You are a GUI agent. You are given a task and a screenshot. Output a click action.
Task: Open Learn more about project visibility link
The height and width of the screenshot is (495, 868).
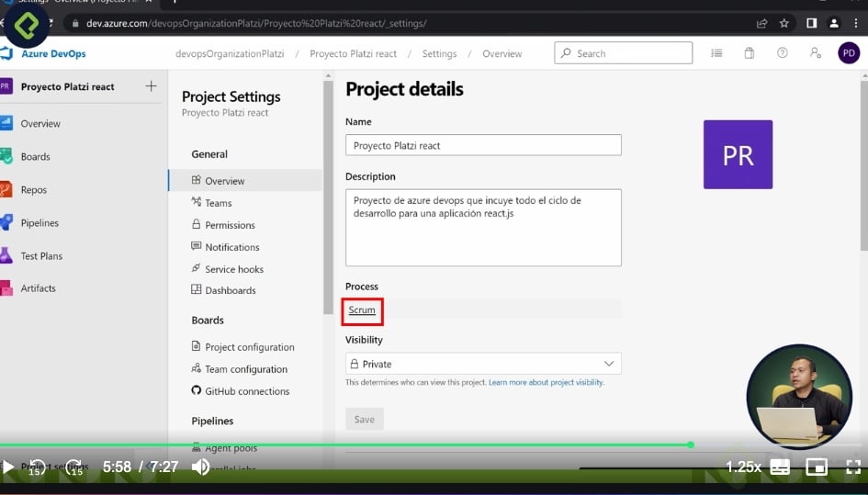(x=546, y=382)
